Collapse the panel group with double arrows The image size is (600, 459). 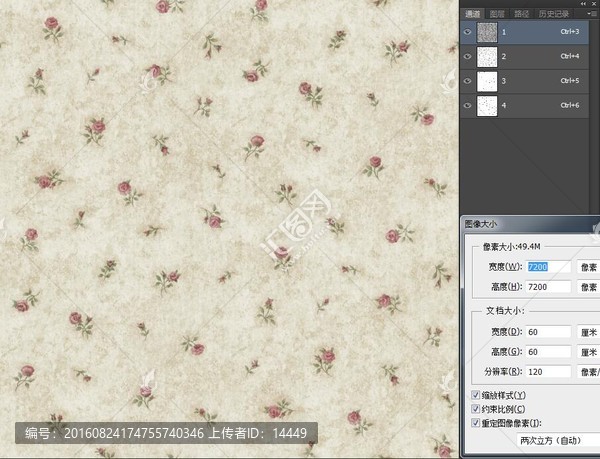click(584, 3)
